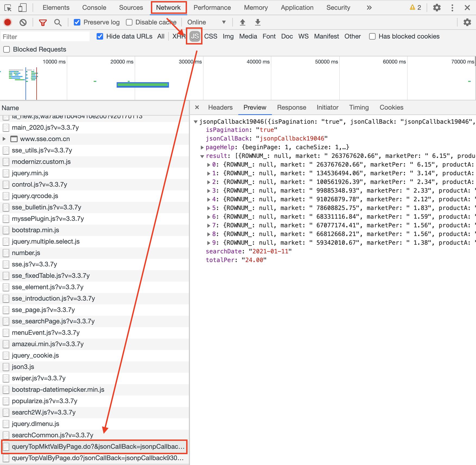This screenshot has width=476, height=465.
Task: Toggle the device toolbar icon
Action: (22, 8)
